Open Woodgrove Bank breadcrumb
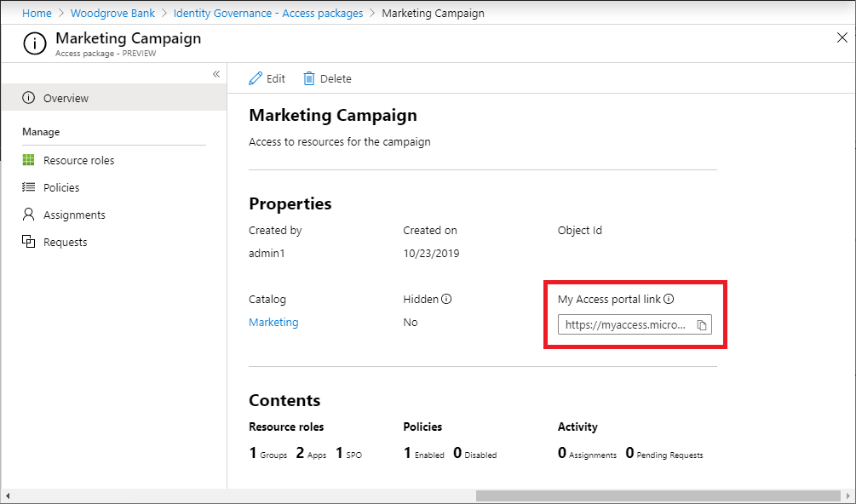 point(112,13)
